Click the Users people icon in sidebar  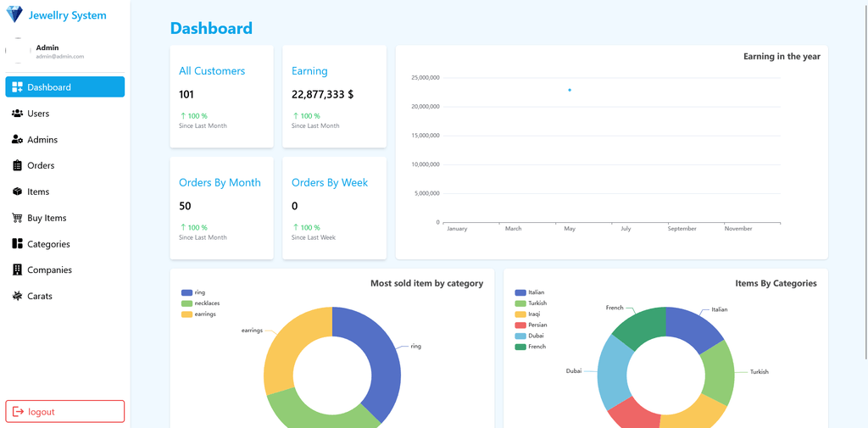click(17, 114)
